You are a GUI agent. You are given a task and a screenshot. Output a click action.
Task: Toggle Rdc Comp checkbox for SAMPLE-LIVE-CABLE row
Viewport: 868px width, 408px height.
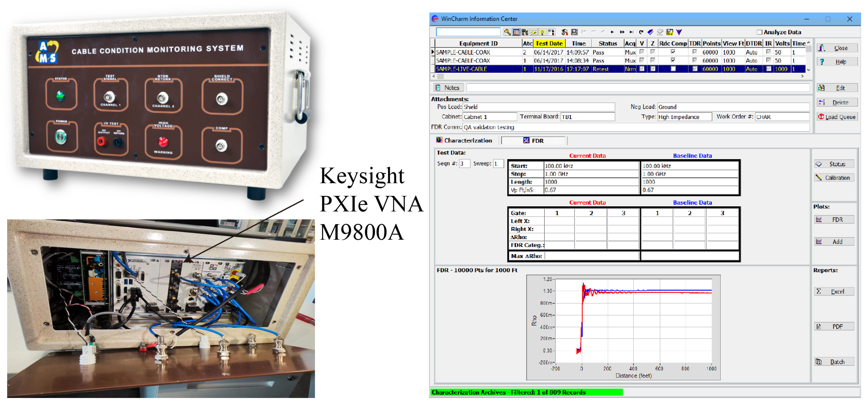point(673,69)
